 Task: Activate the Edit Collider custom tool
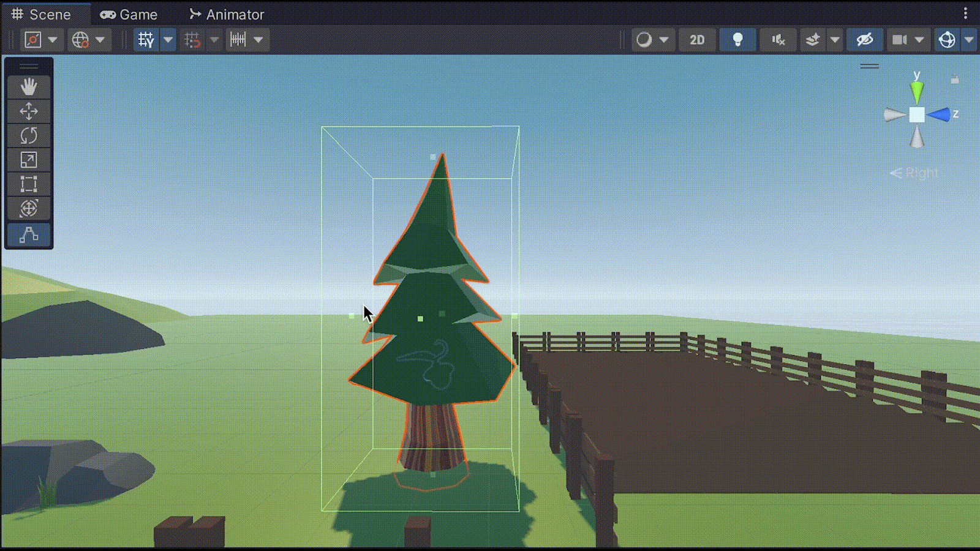pos(29,235)
